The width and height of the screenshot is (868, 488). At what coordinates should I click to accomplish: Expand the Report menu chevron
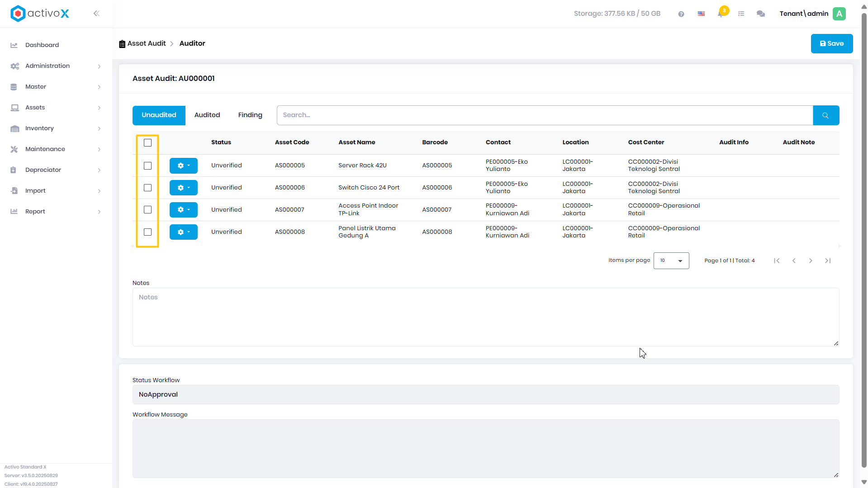point(99,212)
